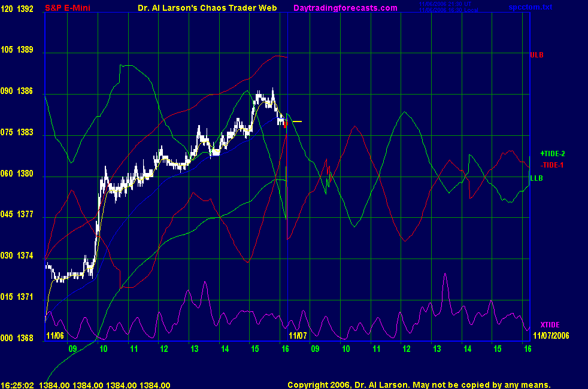588x389 pixels.
Task: Click the Copyright 2006 notice text
Action: tap(419, 385)
